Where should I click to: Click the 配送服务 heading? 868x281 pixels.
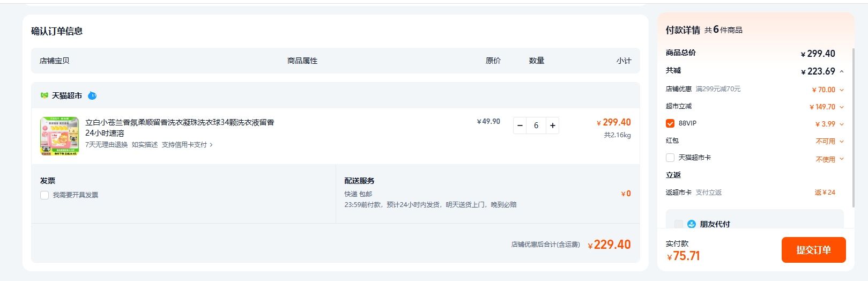[x=359, y=181]
